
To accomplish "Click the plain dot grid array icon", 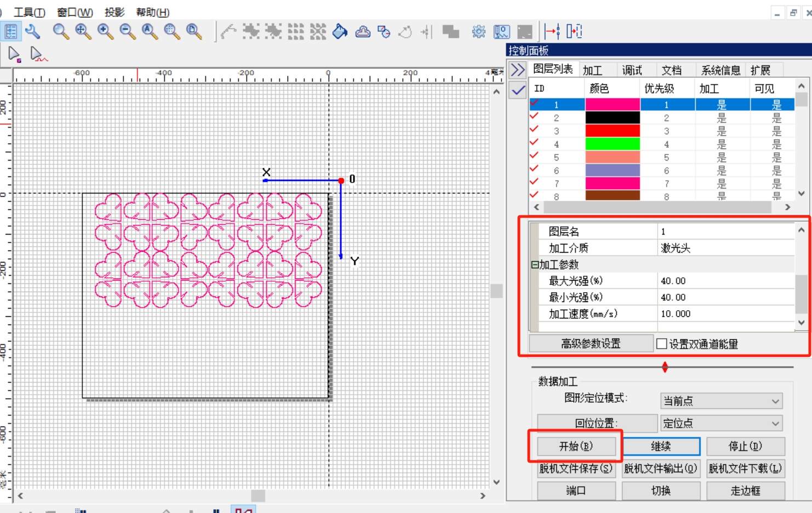I will coord(296,32).
